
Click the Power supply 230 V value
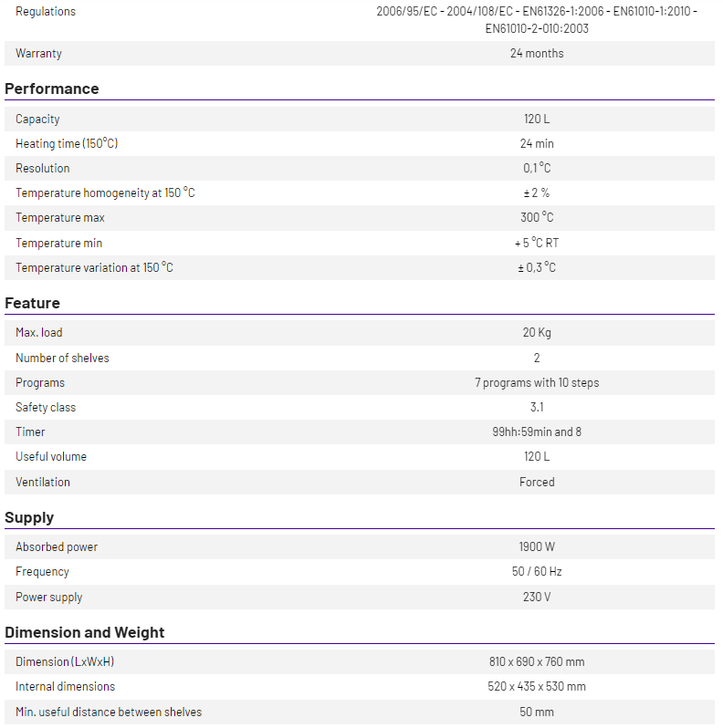(537, 597)
